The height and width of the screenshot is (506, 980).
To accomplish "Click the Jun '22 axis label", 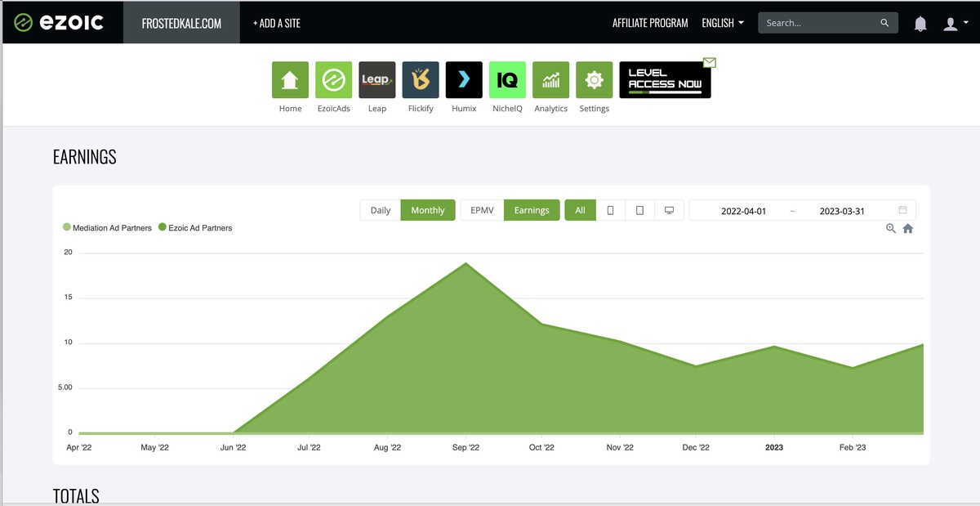I will point(233,447).
